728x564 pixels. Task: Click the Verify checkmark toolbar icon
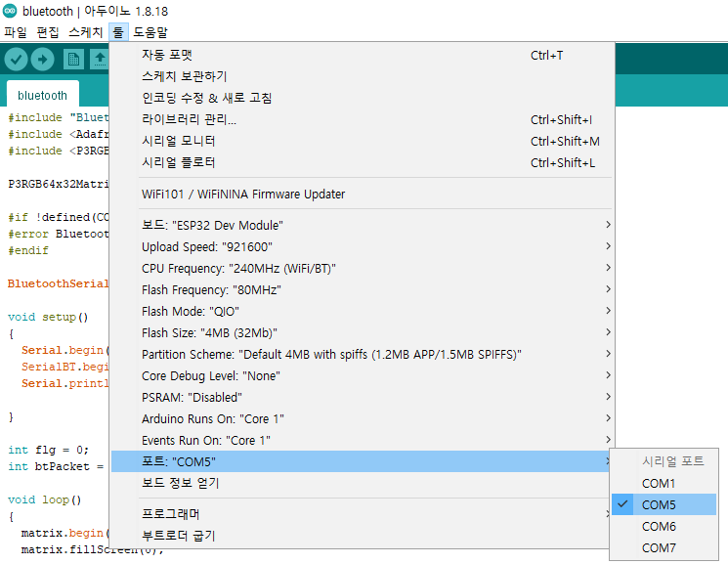[x=16, y=60]
